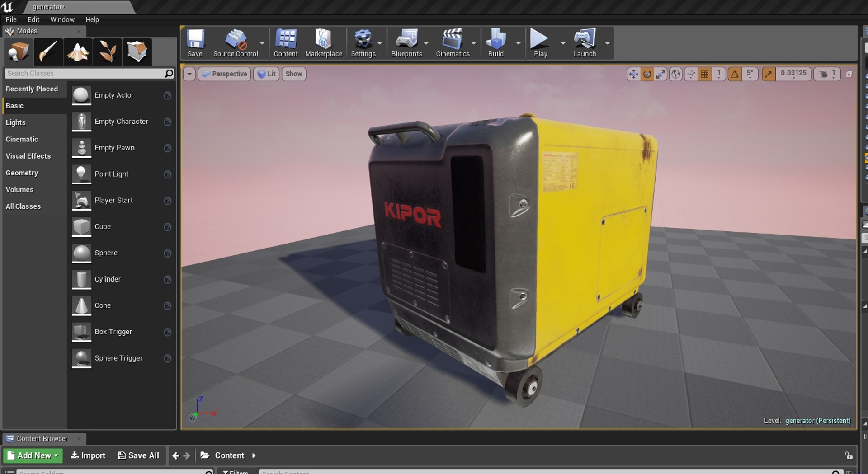Open the Settings toolbar icon
The image size is (868, 474).
pos(363,43)
